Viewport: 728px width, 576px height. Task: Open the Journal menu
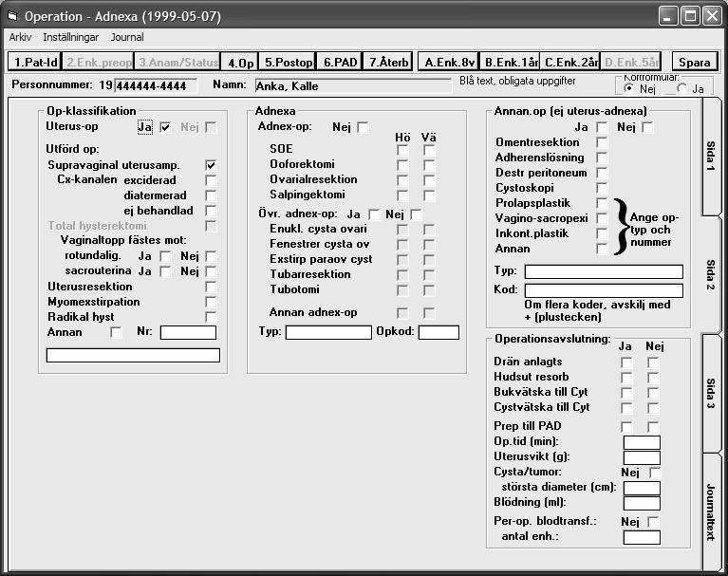pos(127,37)
